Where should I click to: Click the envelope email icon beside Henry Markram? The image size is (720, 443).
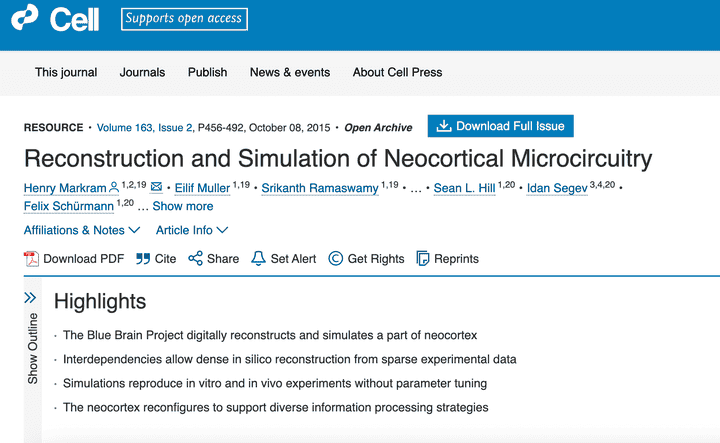[156, 186]
